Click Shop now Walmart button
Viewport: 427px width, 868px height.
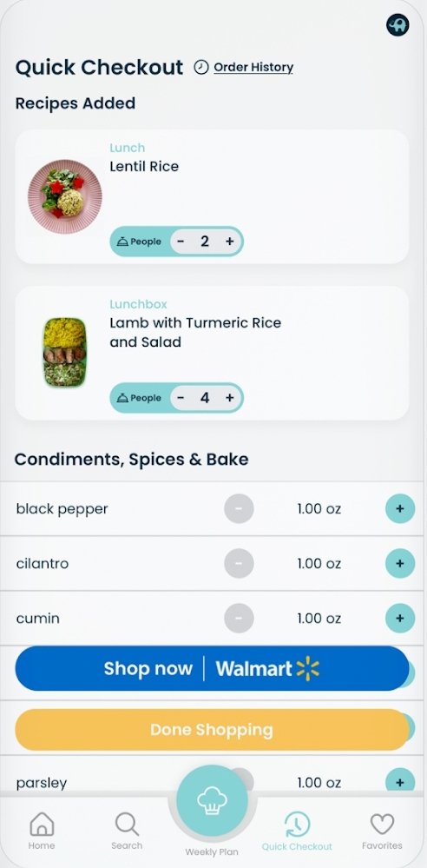(212, 669)
